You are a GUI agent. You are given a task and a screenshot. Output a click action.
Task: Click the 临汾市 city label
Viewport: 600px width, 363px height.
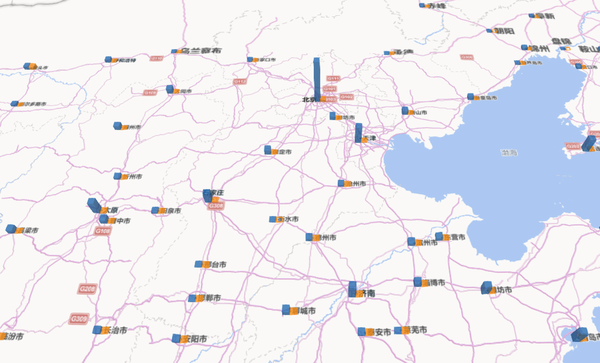coord(11,337)
